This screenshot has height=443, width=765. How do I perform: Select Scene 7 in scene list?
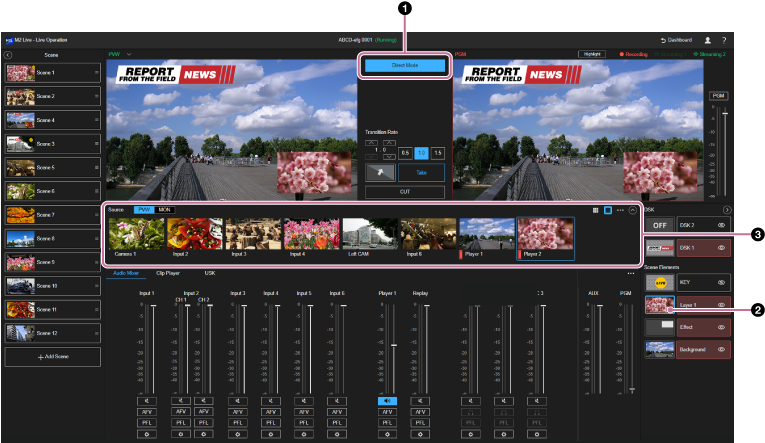click(x=53, y=215)
